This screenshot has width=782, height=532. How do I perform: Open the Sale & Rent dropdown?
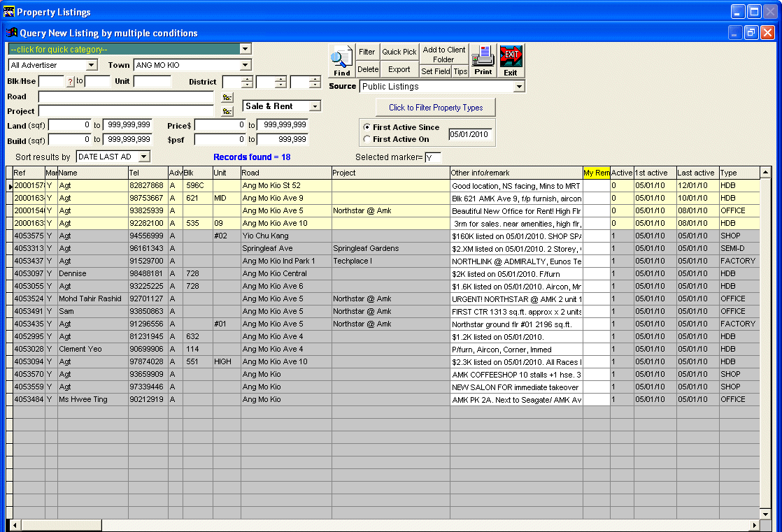point(315,106)
